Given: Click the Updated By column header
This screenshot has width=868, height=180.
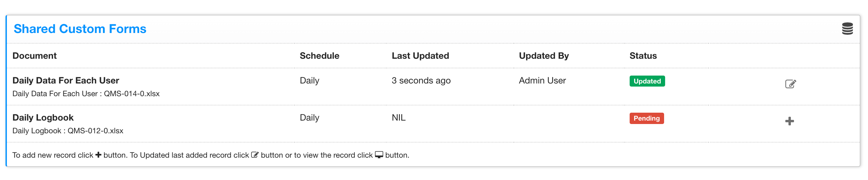Looking at the screenshot, I should click(x=544, y=56).
